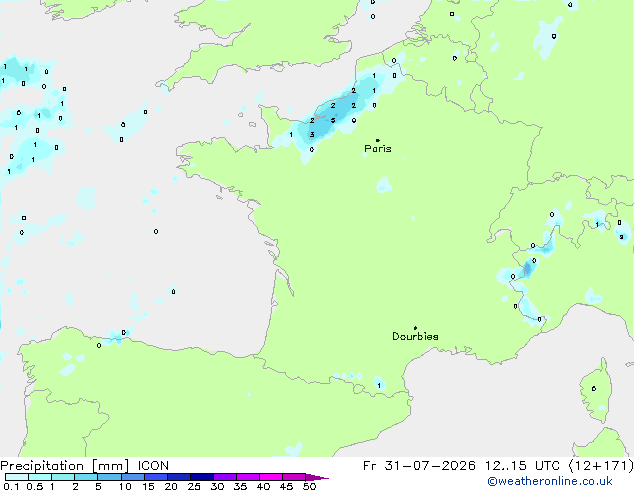Pick the 10–15 mm legend color swatch
Viewport: 634px width, 490px height.
point(132,477)
